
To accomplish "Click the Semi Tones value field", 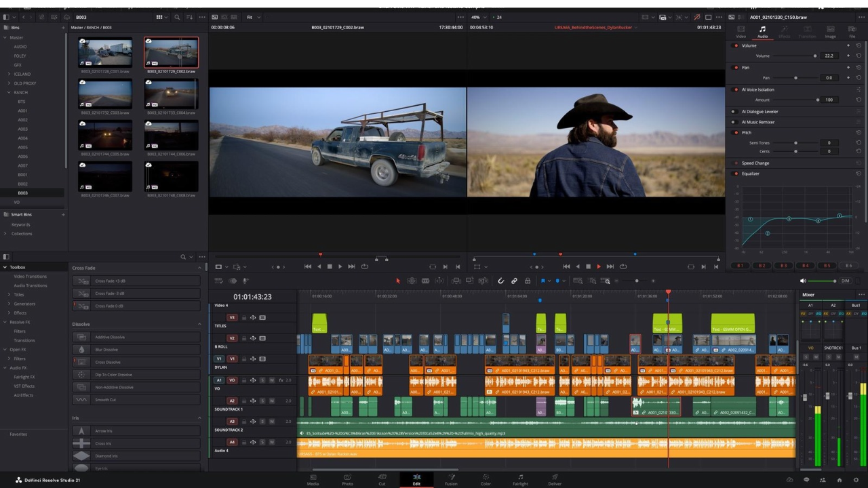I will 829,143.
